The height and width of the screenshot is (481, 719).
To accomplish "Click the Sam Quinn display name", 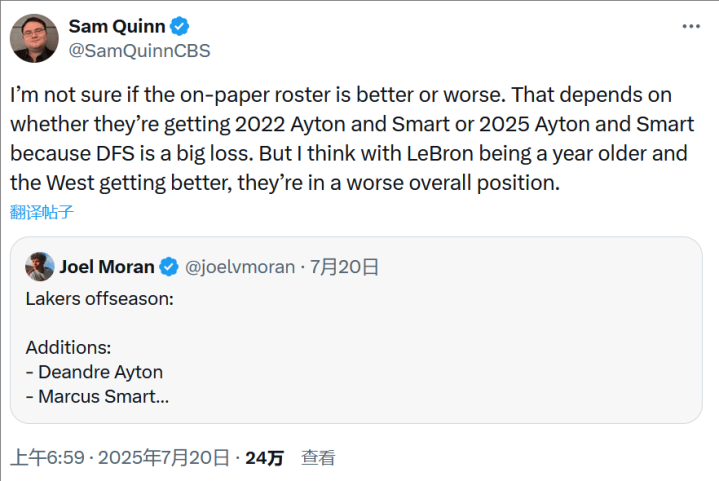I will pyautogui.click(x=116, y=26).
